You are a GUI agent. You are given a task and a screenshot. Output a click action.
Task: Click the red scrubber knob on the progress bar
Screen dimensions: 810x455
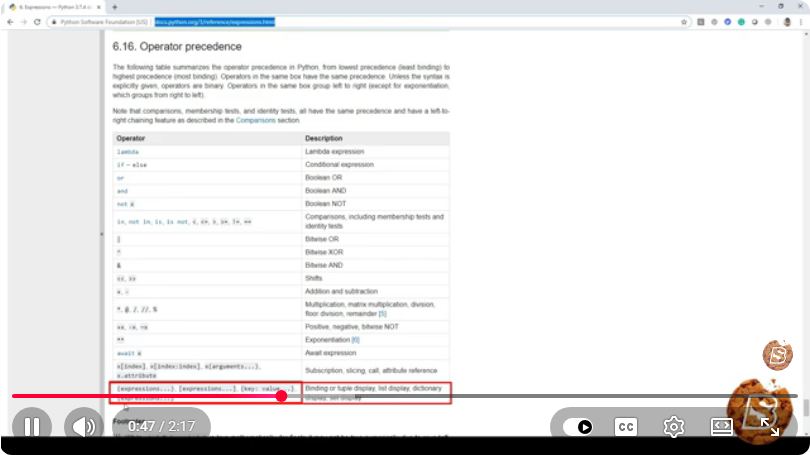tap(281, 396)
